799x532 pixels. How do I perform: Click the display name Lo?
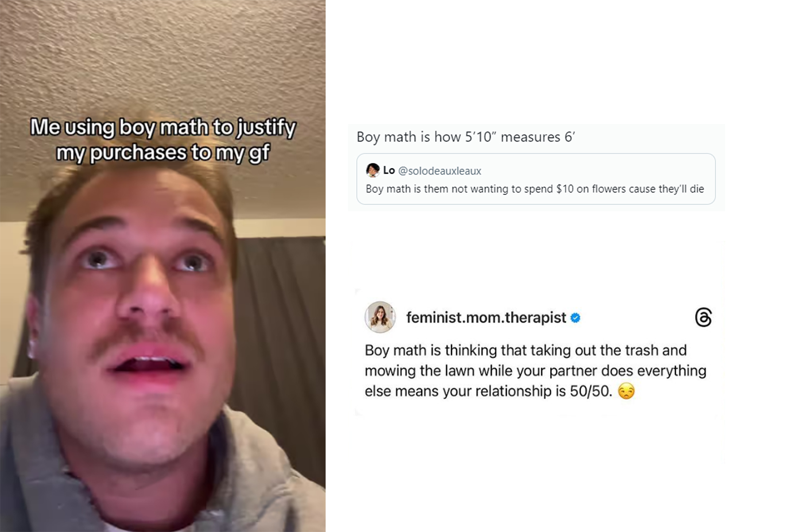pyautogui.click(x=389, y=170)
